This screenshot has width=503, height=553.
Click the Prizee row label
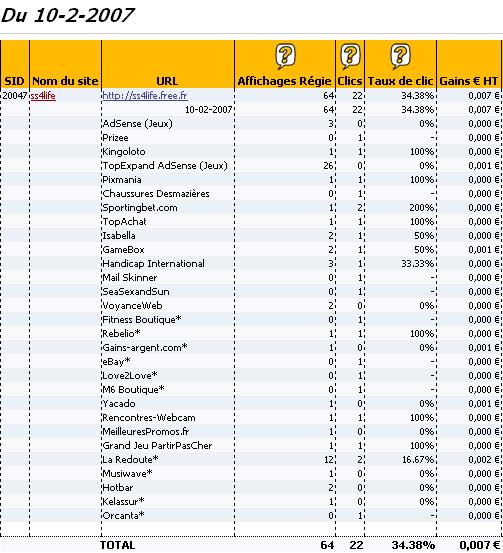pyautogui.click(x=115, y=138)
